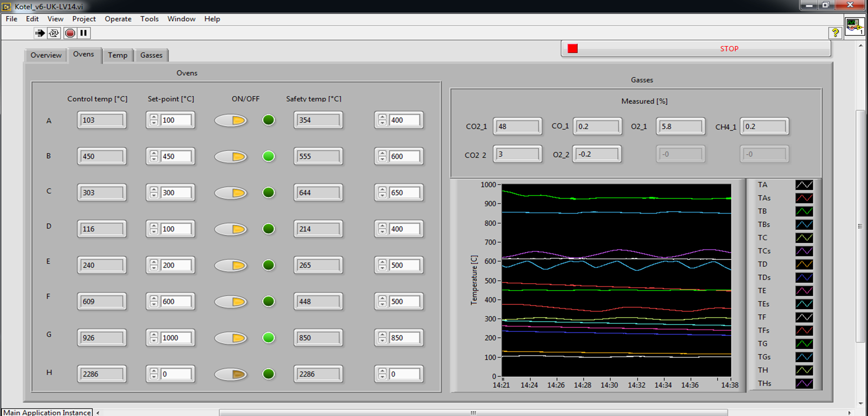868x416 pixels.
Task: Toggle oven A ON/OFF switch
Action: click(x=231, y=120)
